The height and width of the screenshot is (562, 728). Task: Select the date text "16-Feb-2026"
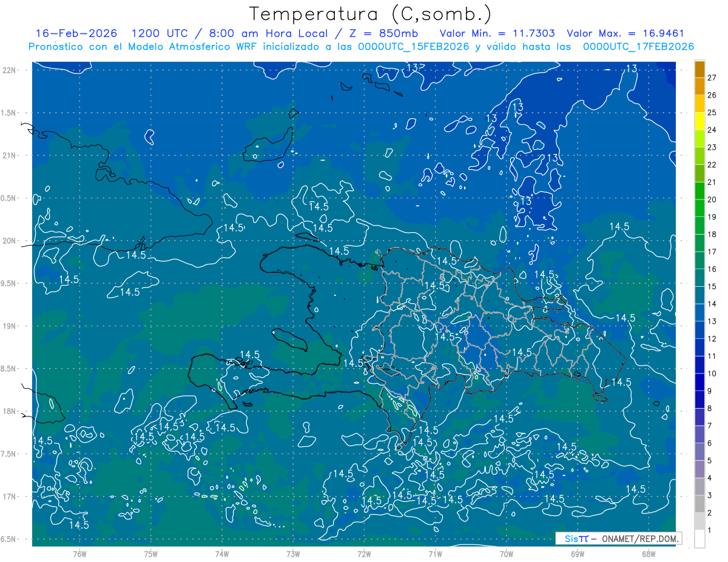pyautogui.click(x=76, y=33)
